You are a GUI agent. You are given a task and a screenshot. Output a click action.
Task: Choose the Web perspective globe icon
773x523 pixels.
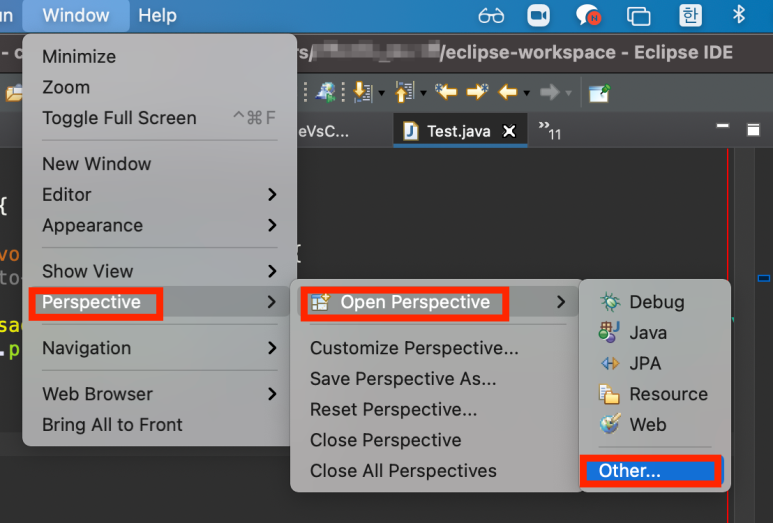(x=610, y=424)
